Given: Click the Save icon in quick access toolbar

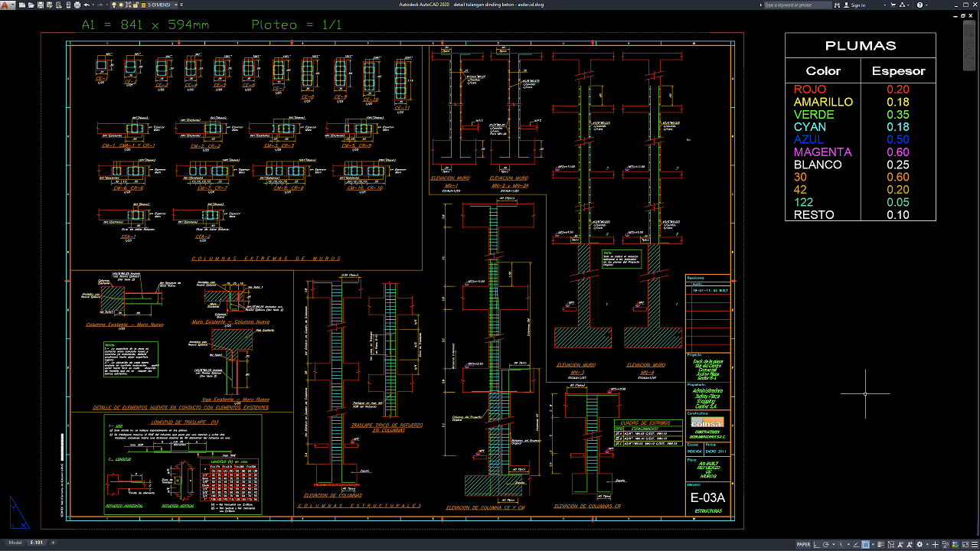Looking at the screenshot, I should (41, 5).
